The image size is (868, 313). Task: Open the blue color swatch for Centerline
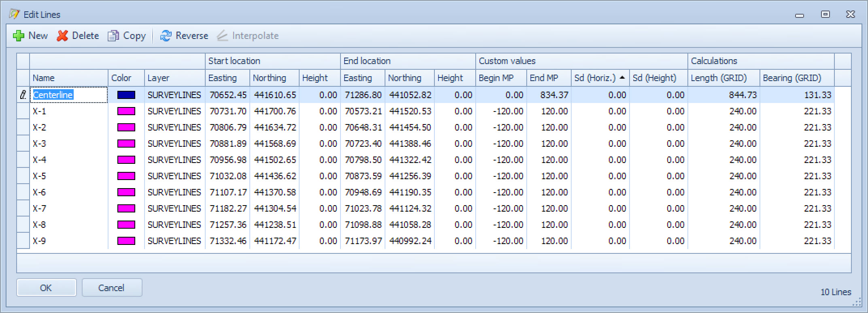tap(126, 95)
